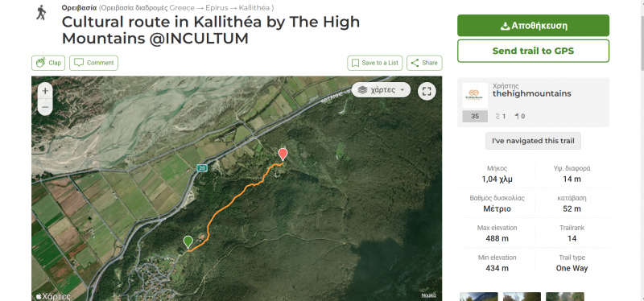Send trail to GPS
The height and width of the screenshot is (301, 644).
(x=533, y=51)
